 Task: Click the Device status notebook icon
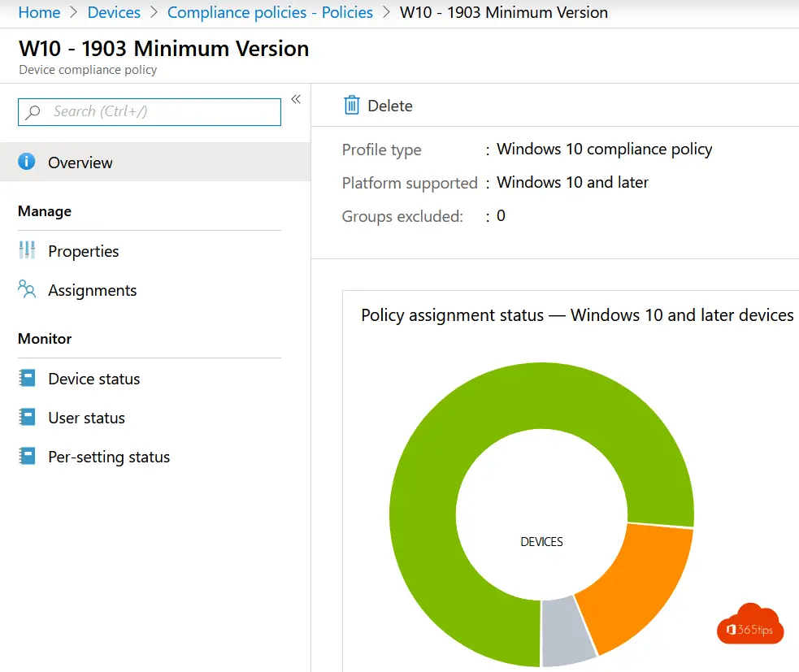click(x=27, y=378)
